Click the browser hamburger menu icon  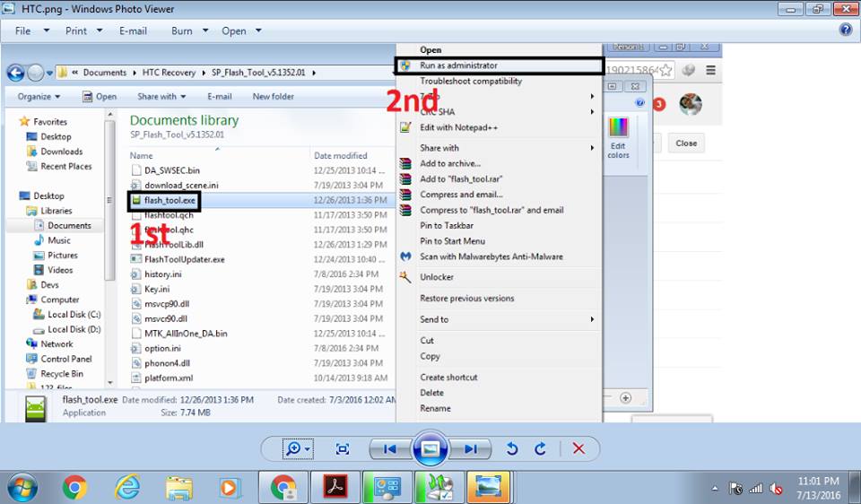click(x=710, y=70)
